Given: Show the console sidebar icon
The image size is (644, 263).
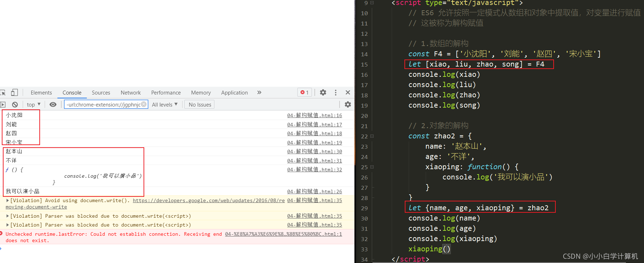Looking at the screenshot, I should pos(3,104).
